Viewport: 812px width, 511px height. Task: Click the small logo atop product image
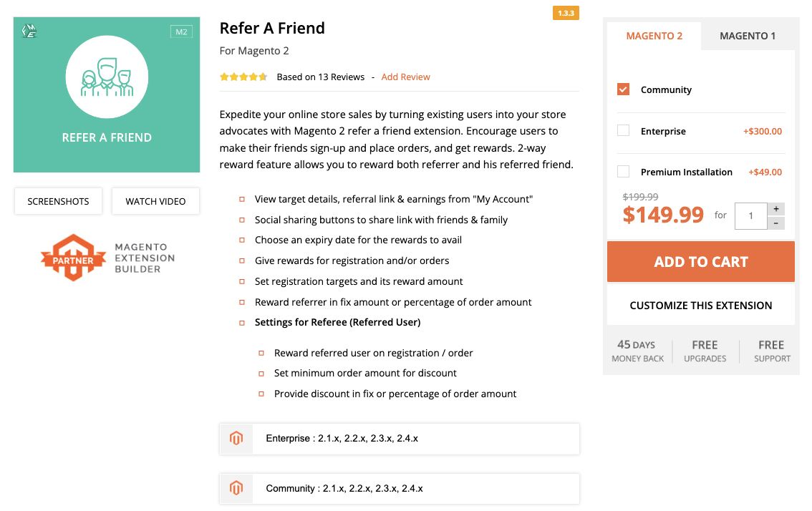tap(30, 31)
